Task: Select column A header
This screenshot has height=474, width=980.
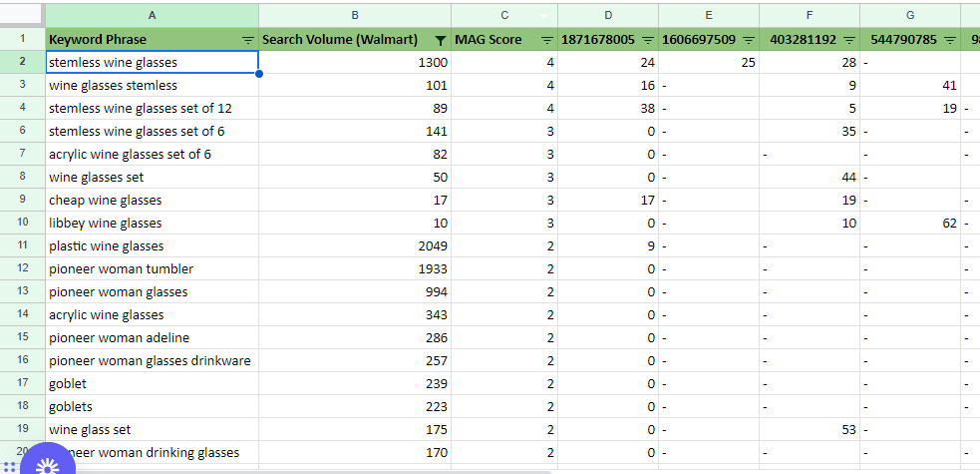Action: pyautogui.click(x=152, y=15)
